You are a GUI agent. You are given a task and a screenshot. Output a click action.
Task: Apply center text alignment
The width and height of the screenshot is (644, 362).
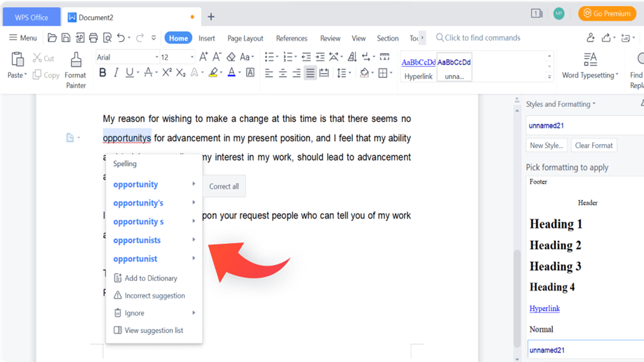pos(282,72)
